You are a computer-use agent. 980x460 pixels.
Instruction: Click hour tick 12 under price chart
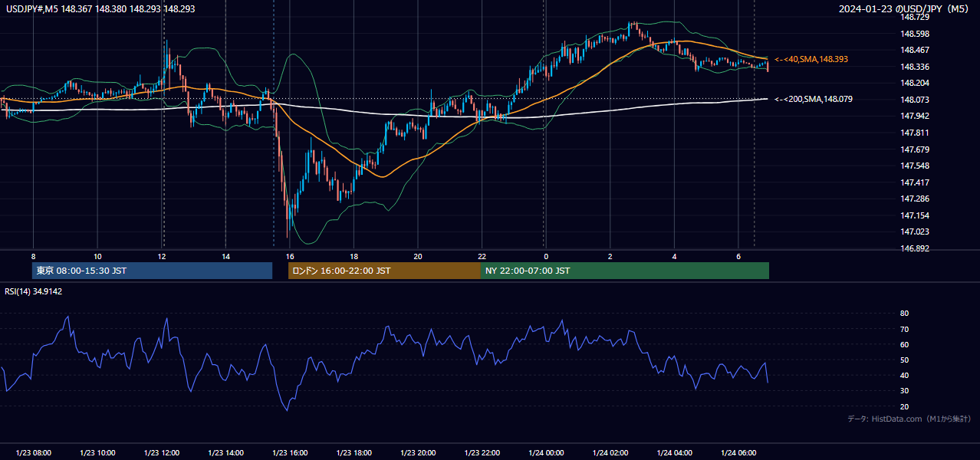[162, 256]
